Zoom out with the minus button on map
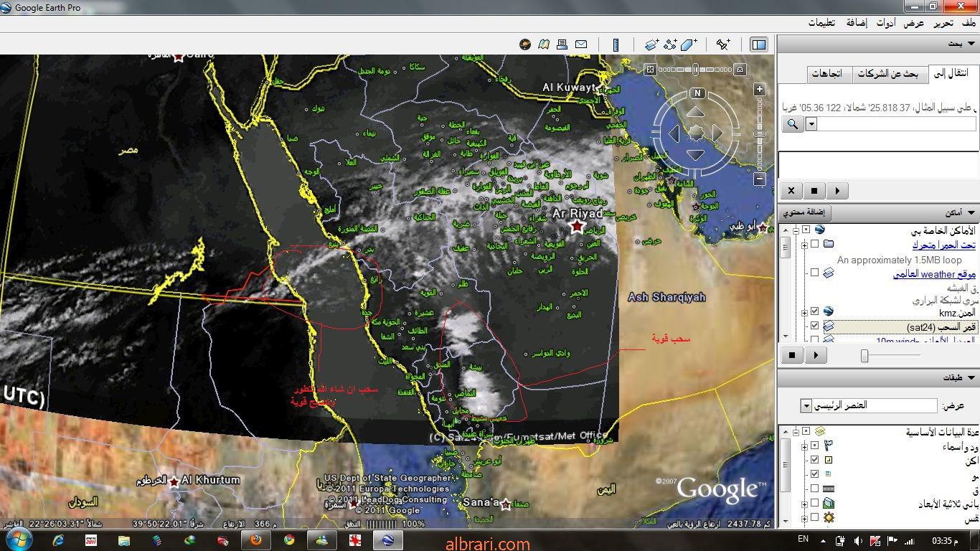This screenshot has height=551, width=980. click(x=760, y=179)
